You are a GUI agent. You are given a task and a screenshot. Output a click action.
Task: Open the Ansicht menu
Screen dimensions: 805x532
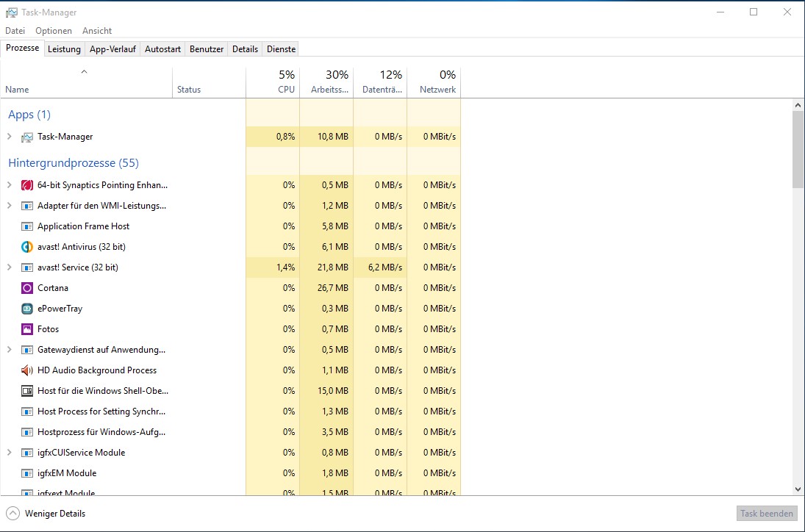click(x=97, y=31)
